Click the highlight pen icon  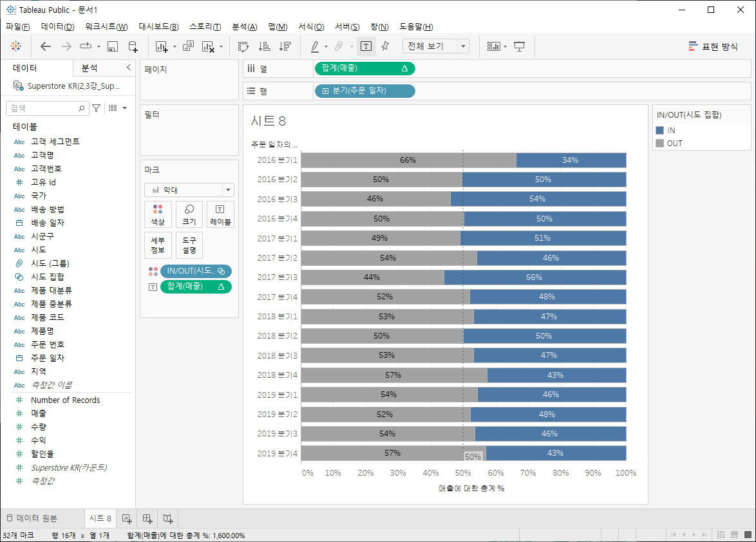point(315,46)
